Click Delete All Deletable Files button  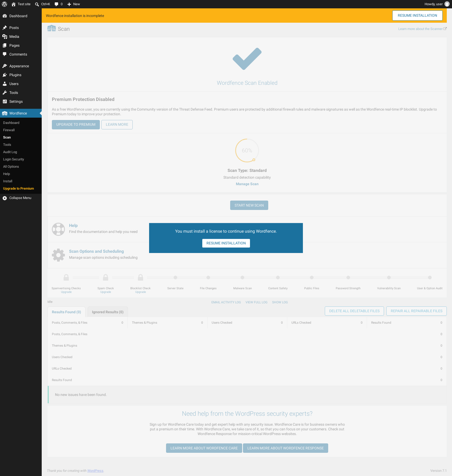(354, 311)
